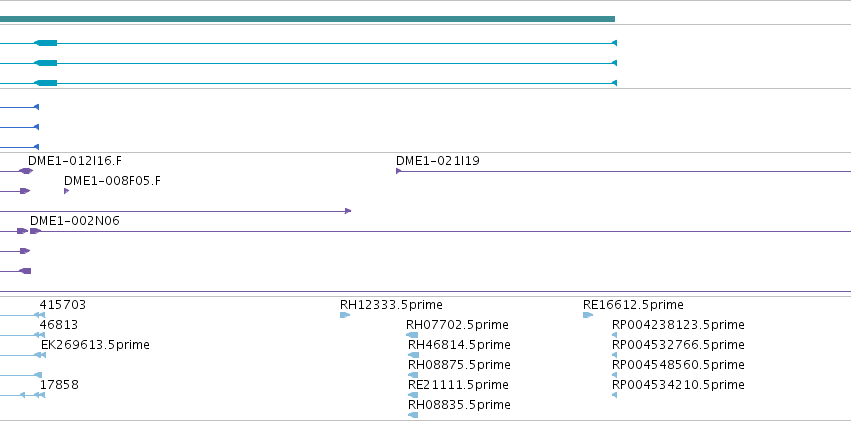The width and height of the screenshot is (851, 421).
Task: Open the EK269613.5prime label
Action: (x=95, y=345)
